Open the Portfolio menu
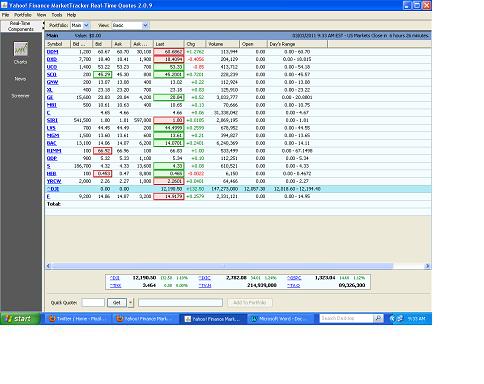Screen dimensions: 484x384 tap(23, 15)
